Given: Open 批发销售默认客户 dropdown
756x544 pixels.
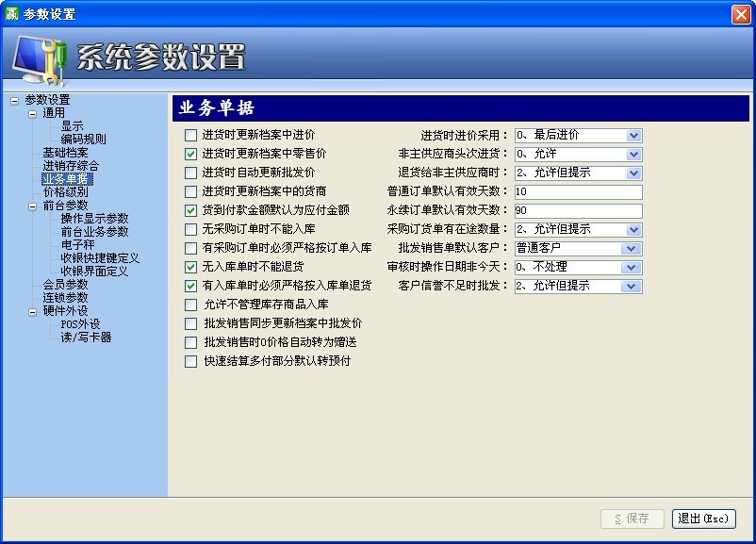Looking at the screenshot, I should coord(631,249).
